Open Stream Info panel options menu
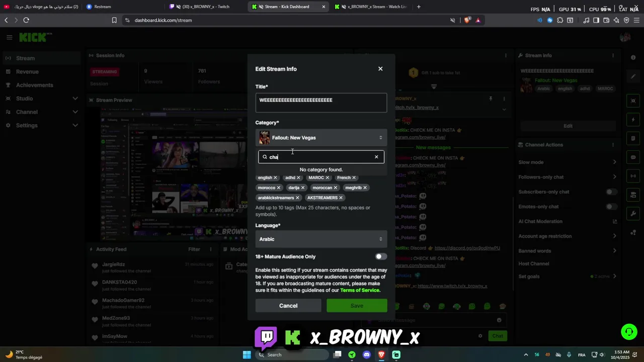Screen dimensions: 644x362 (613, 55)
